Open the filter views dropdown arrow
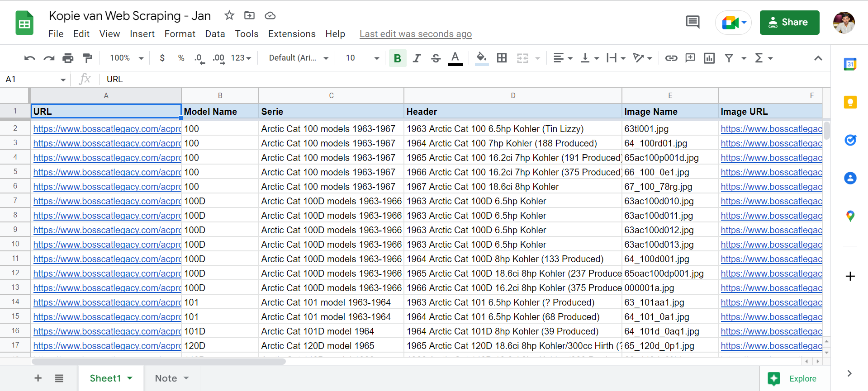This screenshot has width=868, height=391. 744,58
